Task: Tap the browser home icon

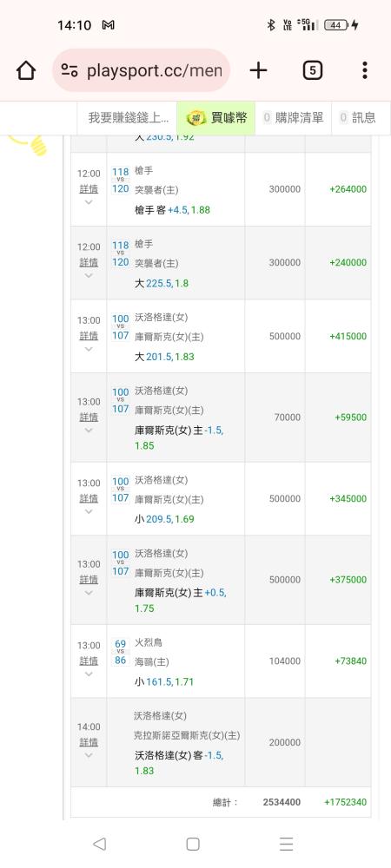Action: tap(25, 70)
